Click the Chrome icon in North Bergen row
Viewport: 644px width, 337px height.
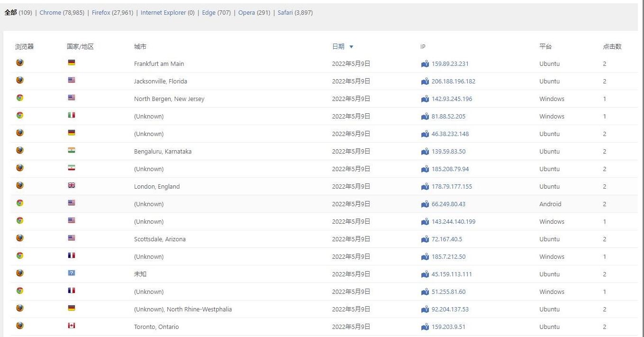point(20,98)
